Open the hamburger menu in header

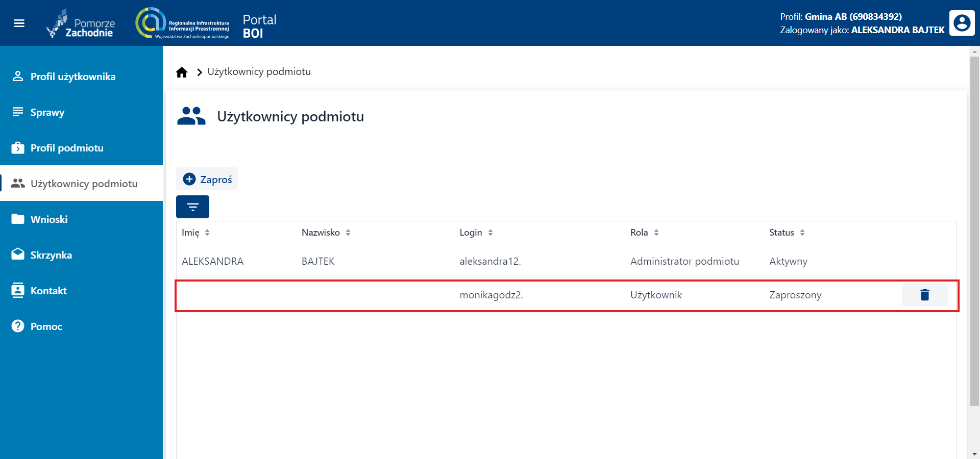tap(19, 23)
